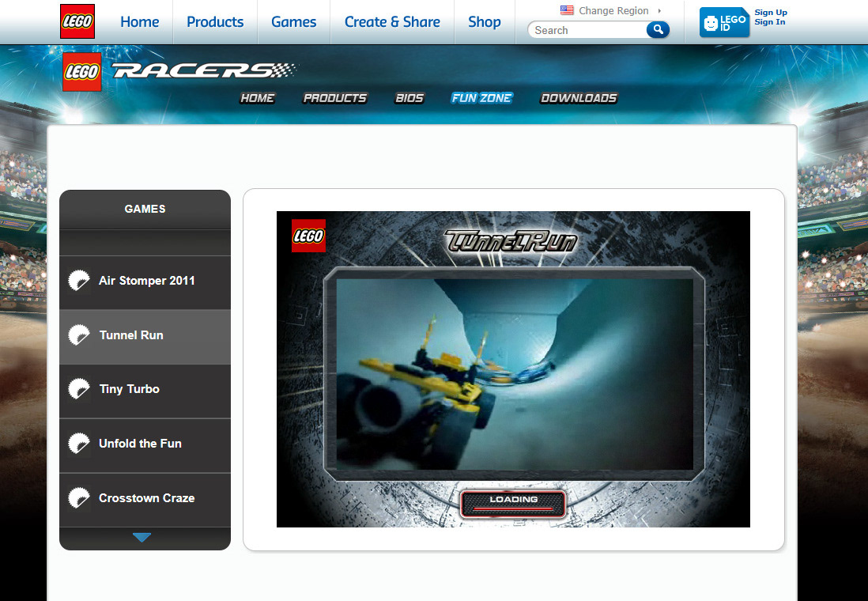868x601 pixels.
Task: Expand games list with blue down arrow
Action: point(142,537)
